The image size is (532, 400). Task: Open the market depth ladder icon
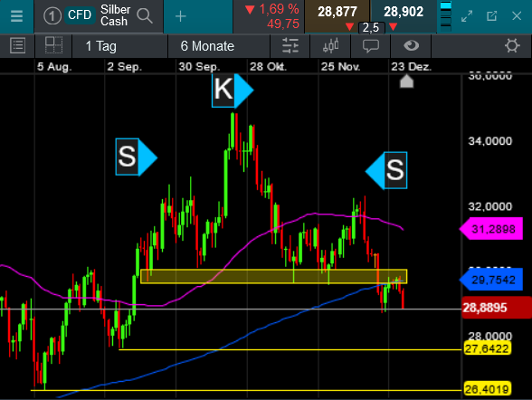click(445, 15)
